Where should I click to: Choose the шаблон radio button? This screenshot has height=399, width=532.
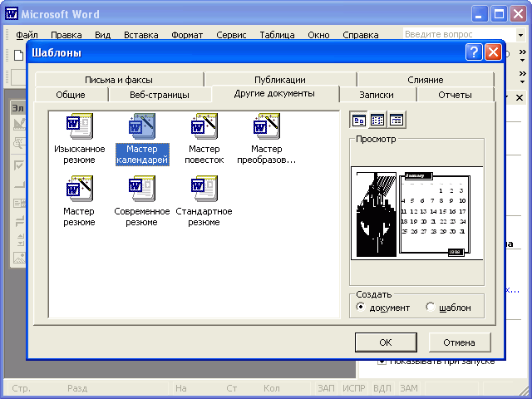pyautogui.click(x=431, y=307)
